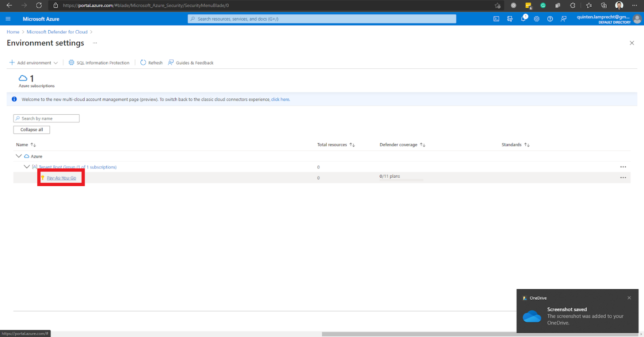Screen dimensions: 644x337
Task: Sort by Standards column
Action: click(x=516, y=145)
